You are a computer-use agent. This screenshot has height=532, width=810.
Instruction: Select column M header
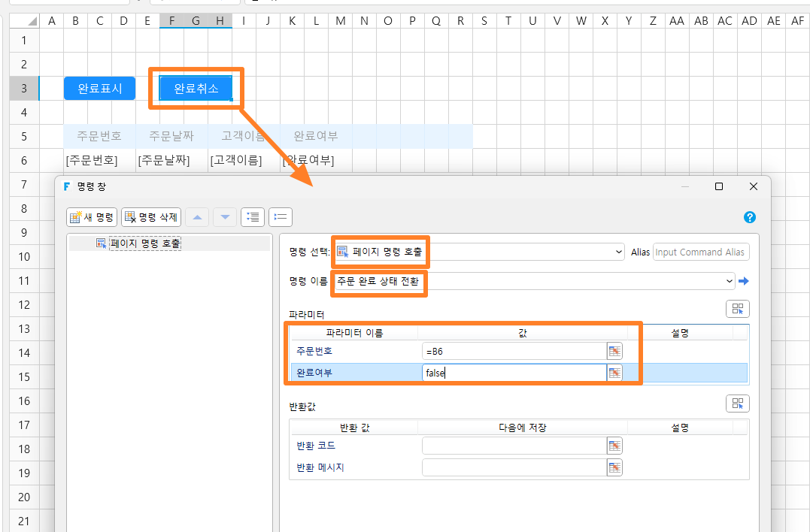341,20
